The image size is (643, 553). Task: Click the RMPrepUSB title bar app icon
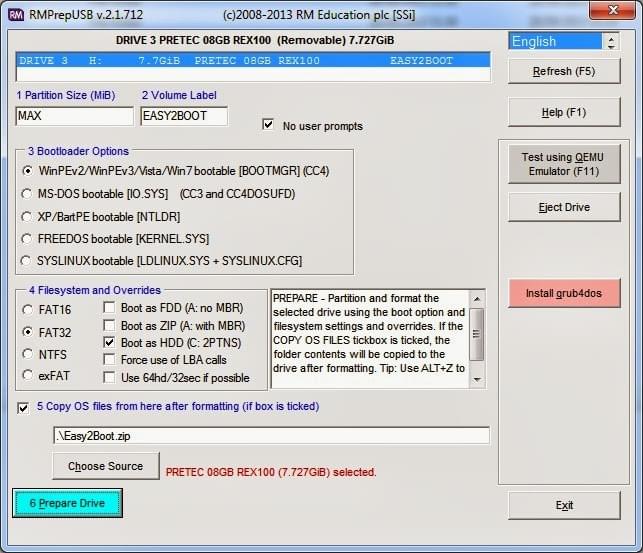pyautogui.click(x=16, y=15)
